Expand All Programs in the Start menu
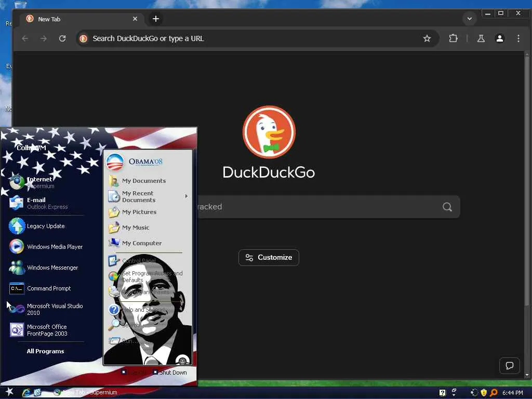Viewport: 532px width, 399px height. pos(46,351)
